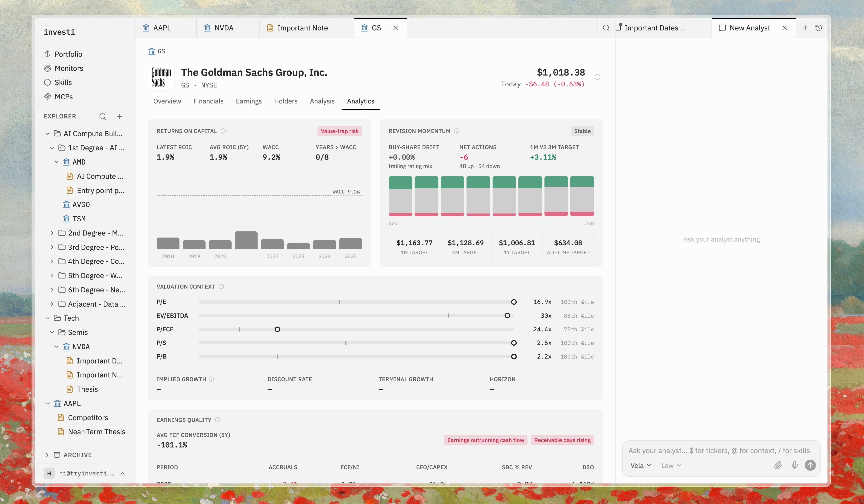Open the Skills section

[58, 82]
